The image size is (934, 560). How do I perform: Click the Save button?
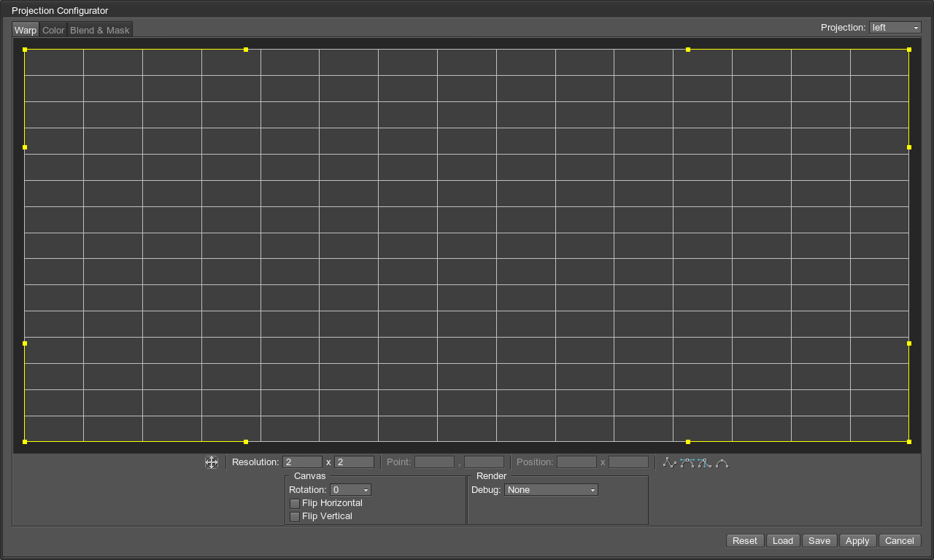(819, 540)
